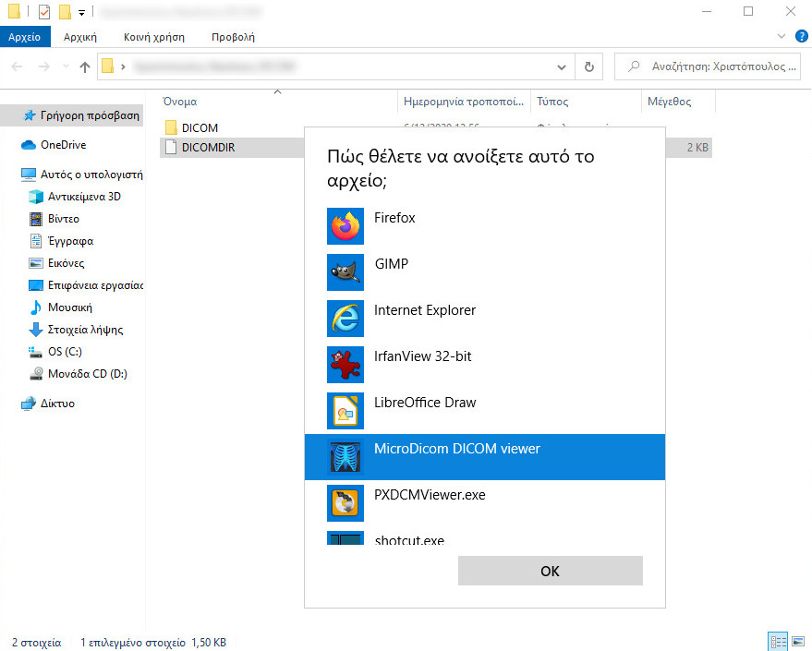812x651 pixels.
Task: Click the Μονάδα CD (D:) disc icon
Action: pos(36,374)
